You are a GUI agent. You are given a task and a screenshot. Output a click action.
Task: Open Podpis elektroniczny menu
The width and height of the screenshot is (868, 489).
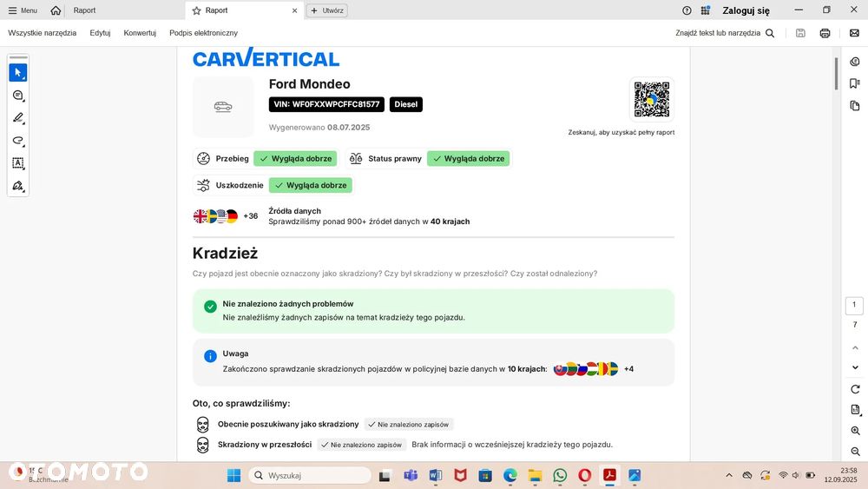(x=204, y=33)
